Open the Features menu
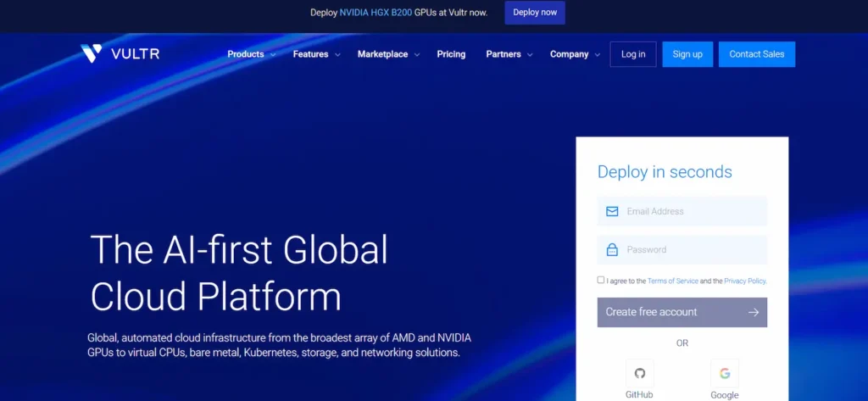The width and height of the screenshot is (868, 401). (310, 54)
